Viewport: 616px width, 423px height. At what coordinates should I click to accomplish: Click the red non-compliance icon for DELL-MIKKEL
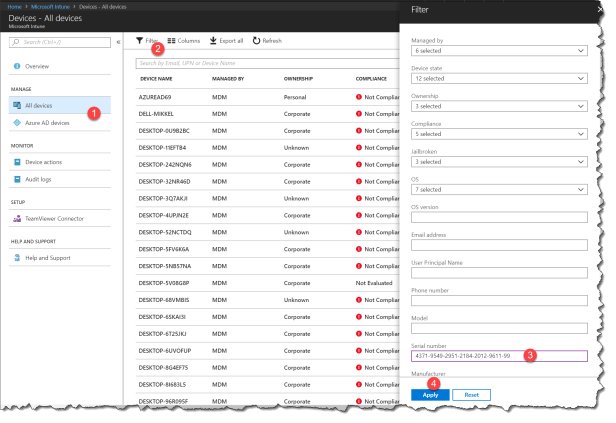click(x=359, y=114)
